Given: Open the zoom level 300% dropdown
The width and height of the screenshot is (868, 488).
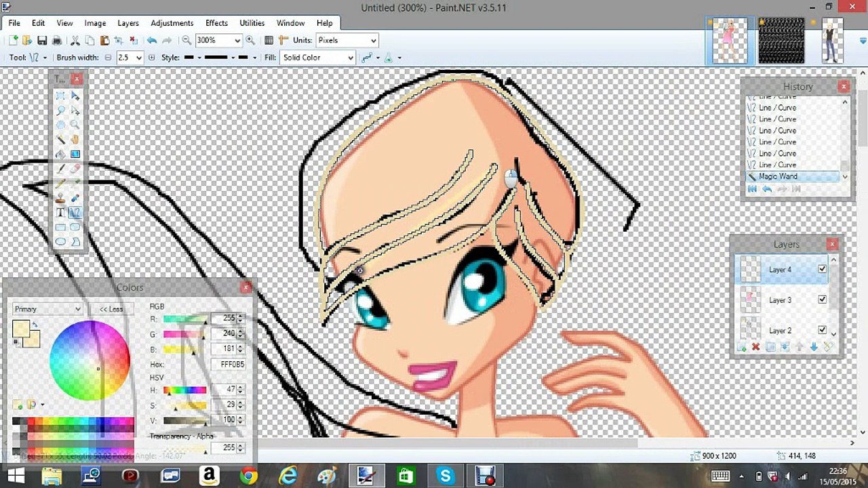Looking at the screenshot, I should (237, 41).
